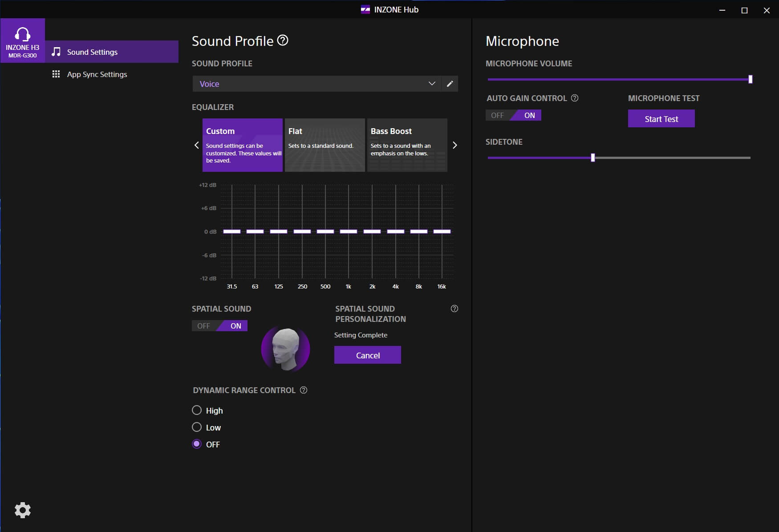Click the 3D head spatial sound image
Viewport: 779px width, 532px height.
pos(285,349)
